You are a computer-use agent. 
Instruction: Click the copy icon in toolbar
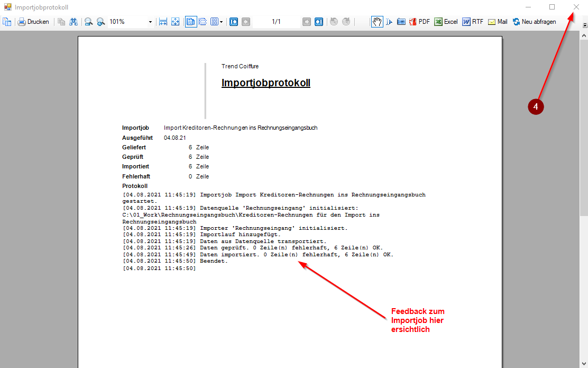coord(61,22)
